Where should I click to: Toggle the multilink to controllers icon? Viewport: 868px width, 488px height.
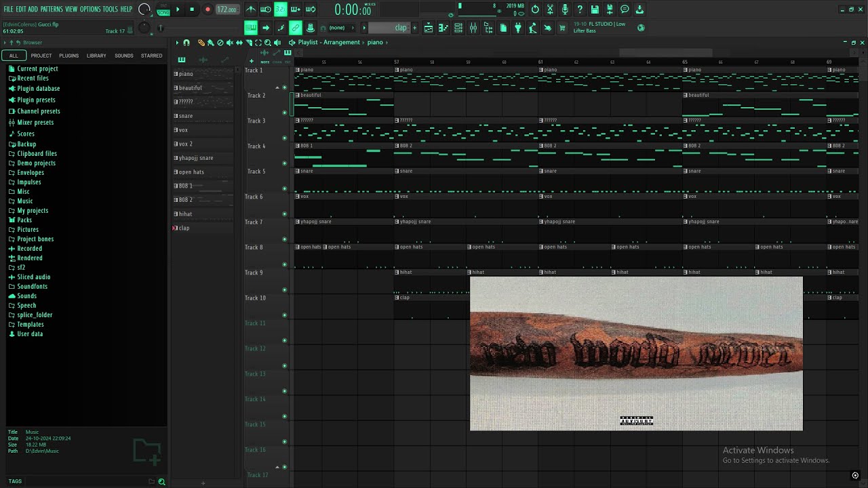point(310,28)
